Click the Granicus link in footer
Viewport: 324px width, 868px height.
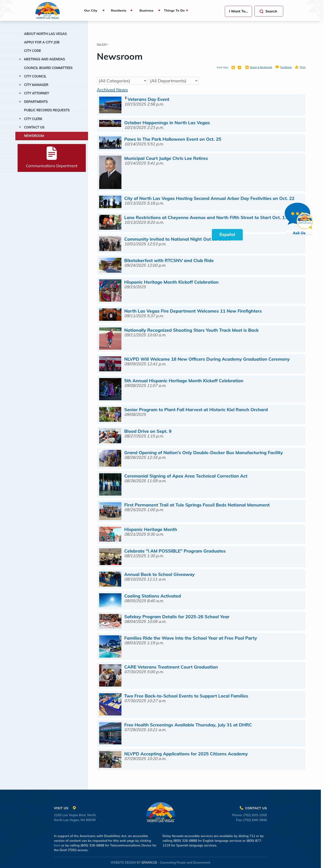149,863
